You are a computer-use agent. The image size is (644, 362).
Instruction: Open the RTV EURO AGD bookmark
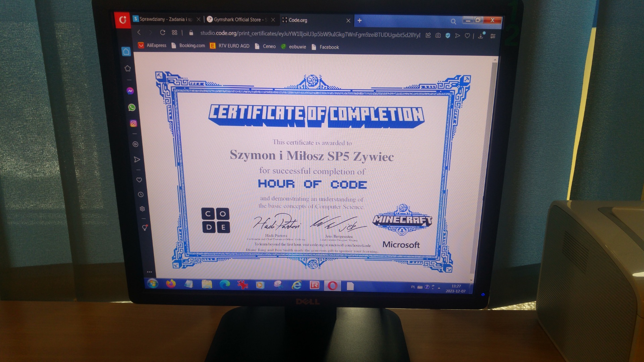[x=230, y=46]
